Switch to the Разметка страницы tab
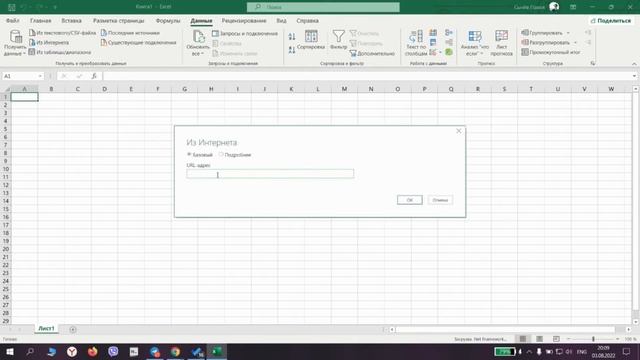This screenshot has height=360, width=640. click(119, 20)
